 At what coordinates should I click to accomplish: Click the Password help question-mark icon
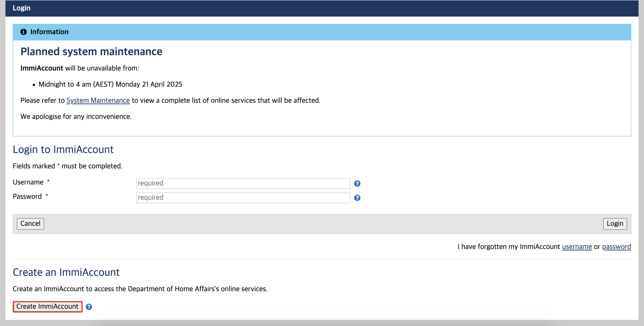tap(357, 198)
